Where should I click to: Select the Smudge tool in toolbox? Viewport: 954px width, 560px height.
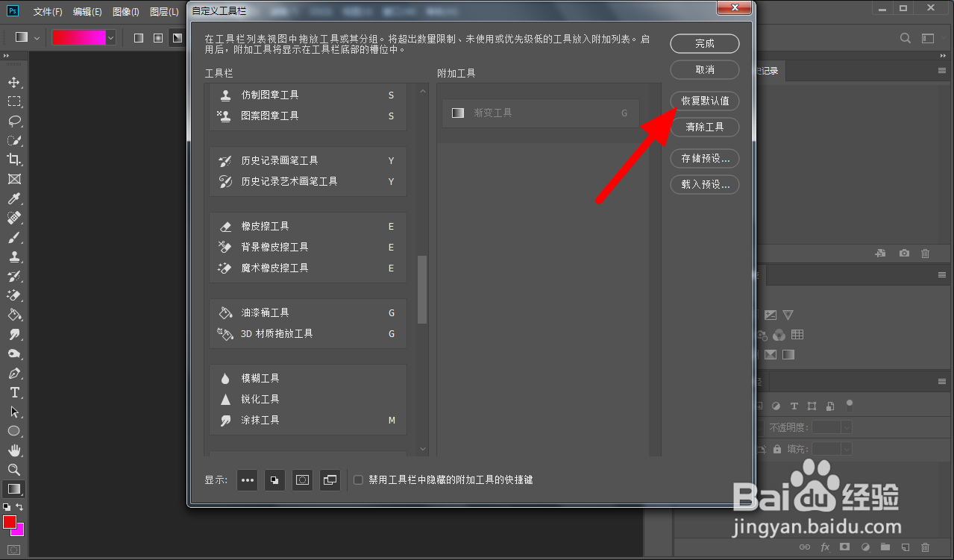[14, 334]
